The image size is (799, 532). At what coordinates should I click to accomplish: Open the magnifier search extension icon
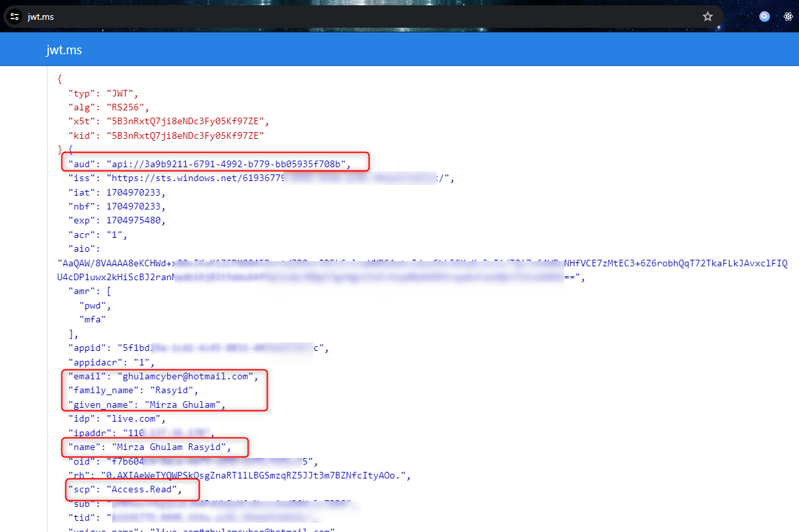(x=764, y=17)
